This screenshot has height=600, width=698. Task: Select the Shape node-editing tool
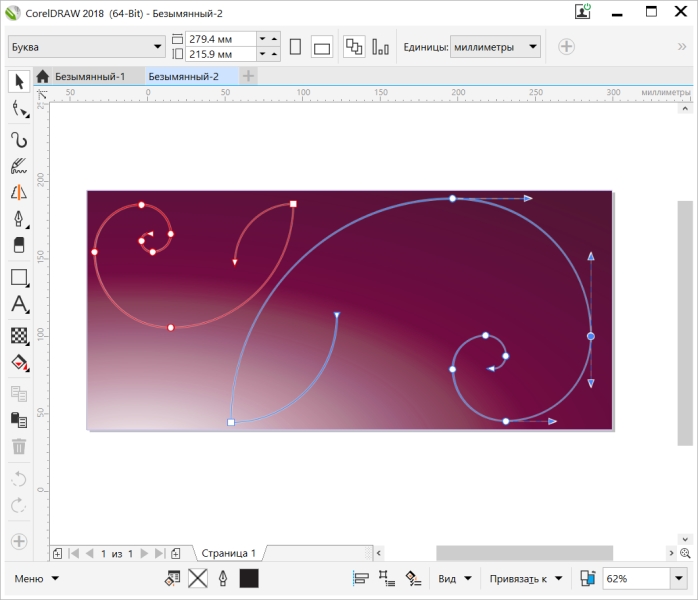(x=19, y=109)
